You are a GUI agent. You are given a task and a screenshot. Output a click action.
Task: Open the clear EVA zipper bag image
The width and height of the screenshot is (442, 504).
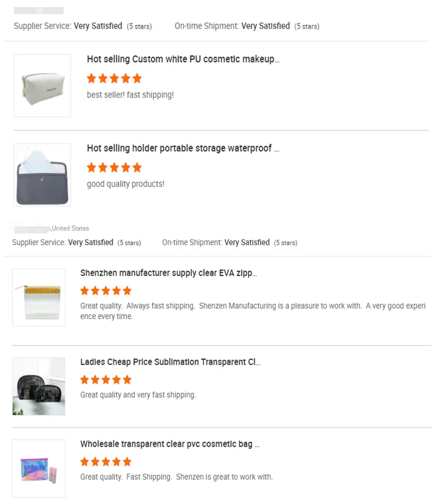pos(39,297)
